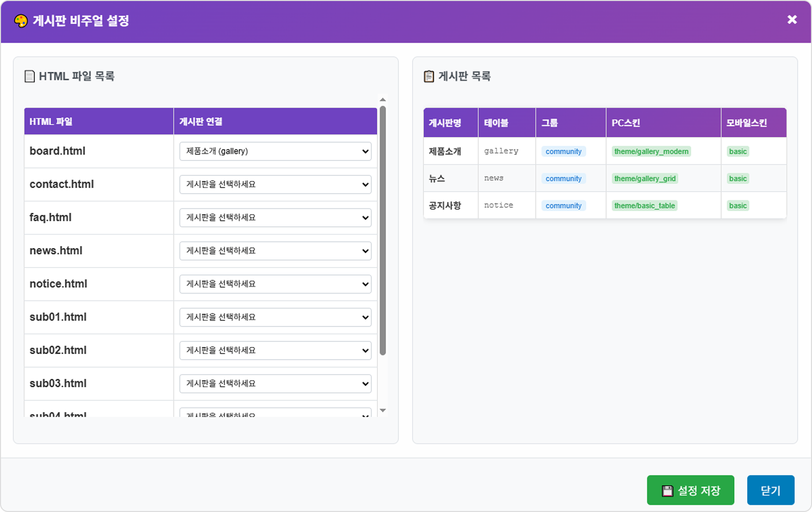Click the basic mobile skin badge in 뉴스 row
The height and width of the screenshot is (512, 812).
pyautogui.click(x=738, y=179)
